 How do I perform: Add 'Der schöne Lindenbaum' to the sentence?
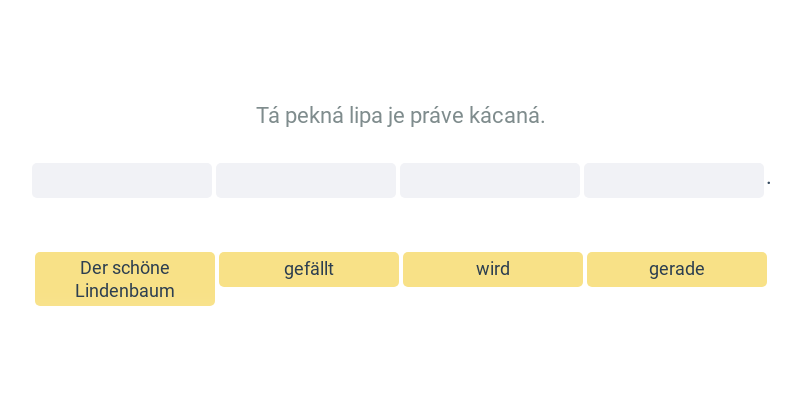(x=125, y=279)
